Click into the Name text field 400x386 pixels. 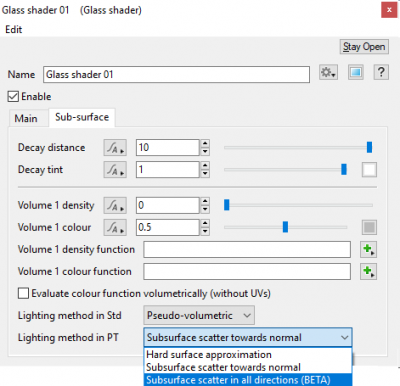click(x=176, y=74)
